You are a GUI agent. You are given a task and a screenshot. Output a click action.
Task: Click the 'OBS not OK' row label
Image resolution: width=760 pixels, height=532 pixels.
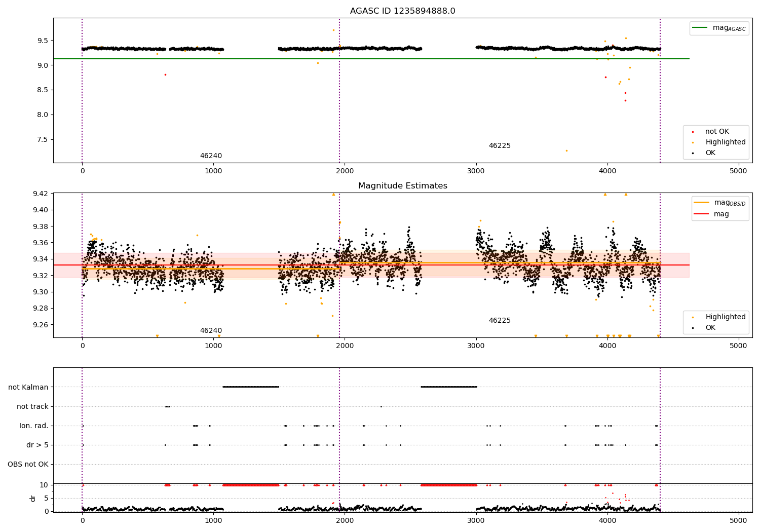(x=28, y=464)
